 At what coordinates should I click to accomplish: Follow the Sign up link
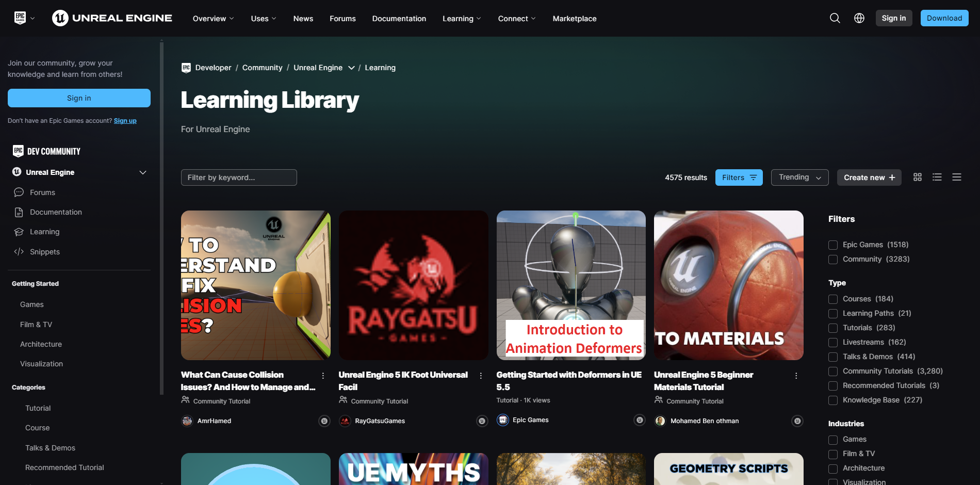(x=125, y=121)
